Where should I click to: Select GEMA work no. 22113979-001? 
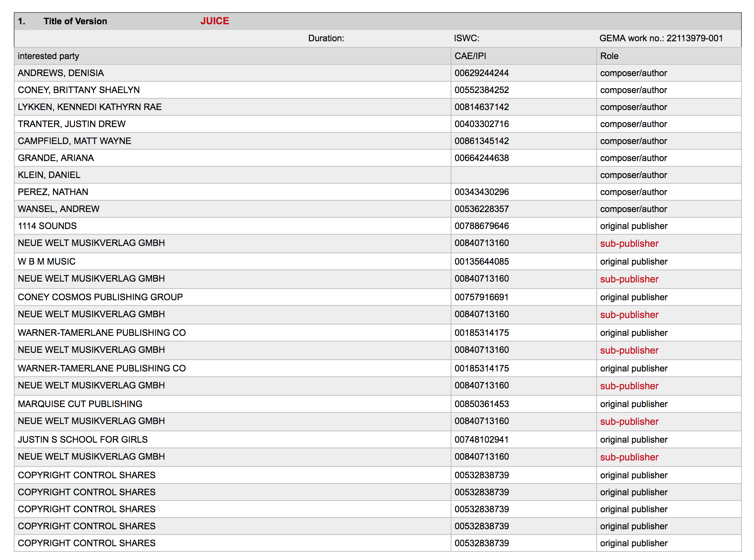(x=661, y=38)
